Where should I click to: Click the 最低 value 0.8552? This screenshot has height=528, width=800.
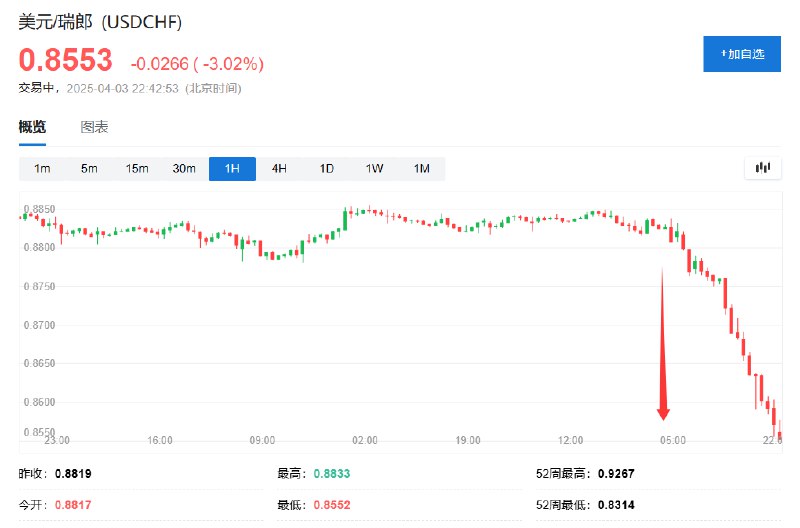(x=332, y=505)
